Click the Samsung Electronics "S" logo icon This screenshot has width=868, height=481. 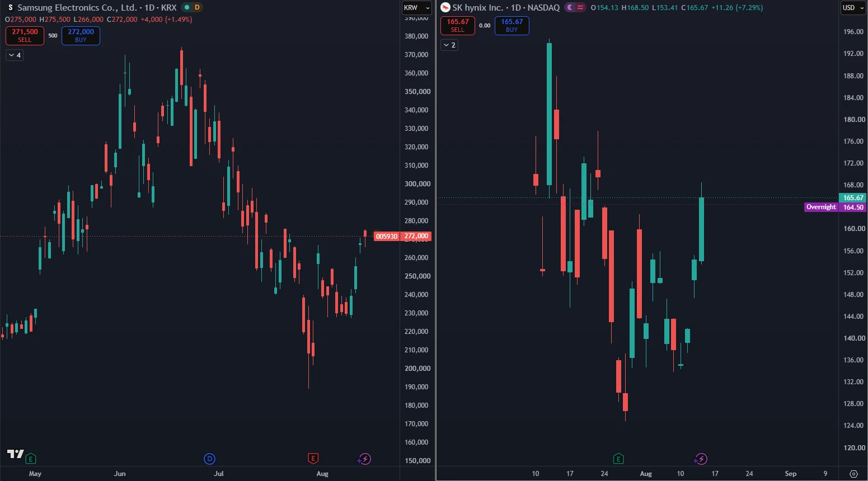pyautogui.click(x=10, y=8)
